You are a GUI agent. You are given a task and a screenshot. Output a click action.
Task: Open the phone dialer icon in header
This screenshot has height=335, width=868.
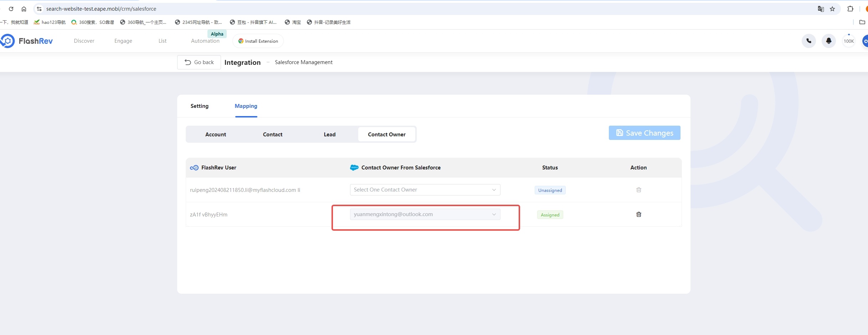[809, 41]
